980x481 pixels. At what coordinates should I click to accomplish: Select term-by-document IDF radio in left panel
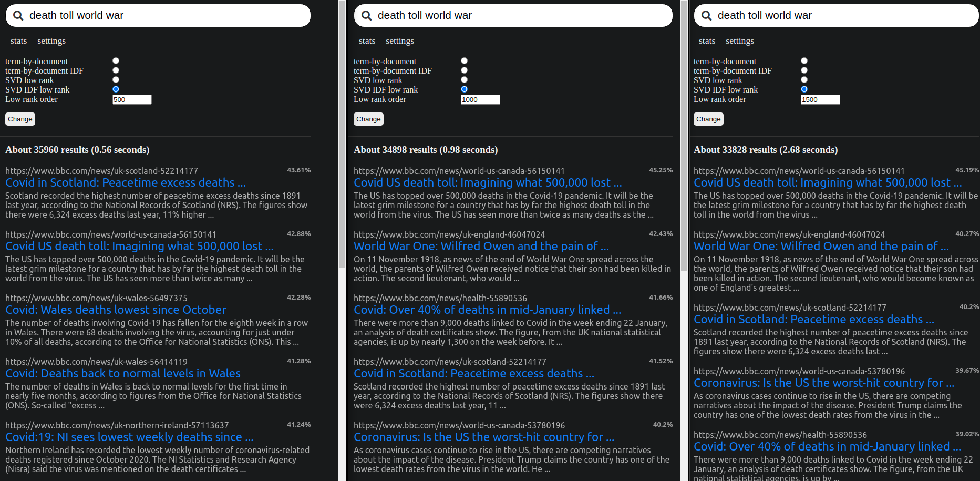click(x=116, y=70)
